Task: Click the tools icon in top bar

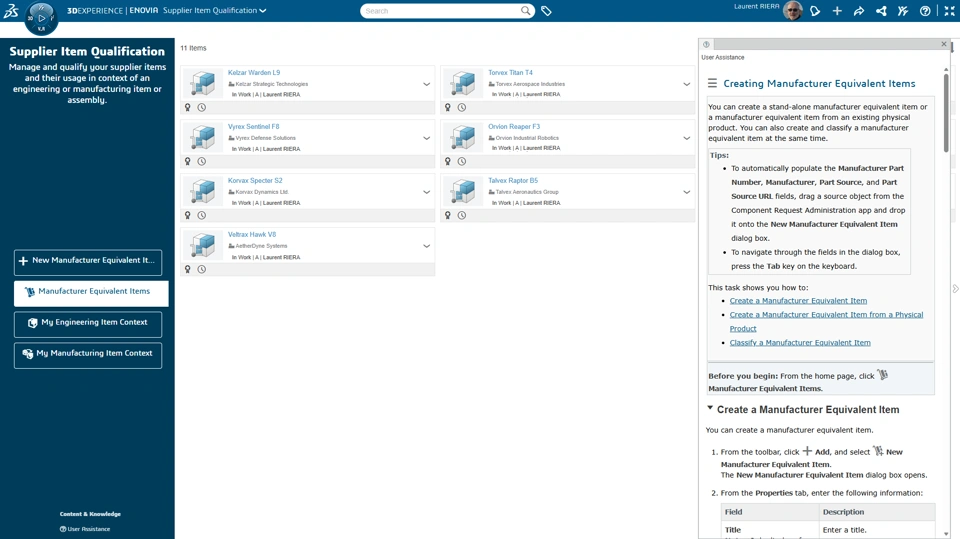Action: coord(903,11)
